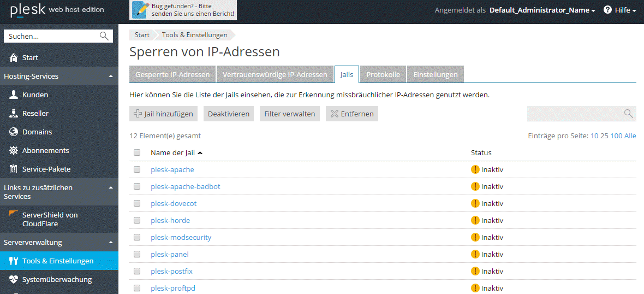644x294 pixels.
Task: Tick the select-all checkbox in the header
Action: (x=137, y=152)
